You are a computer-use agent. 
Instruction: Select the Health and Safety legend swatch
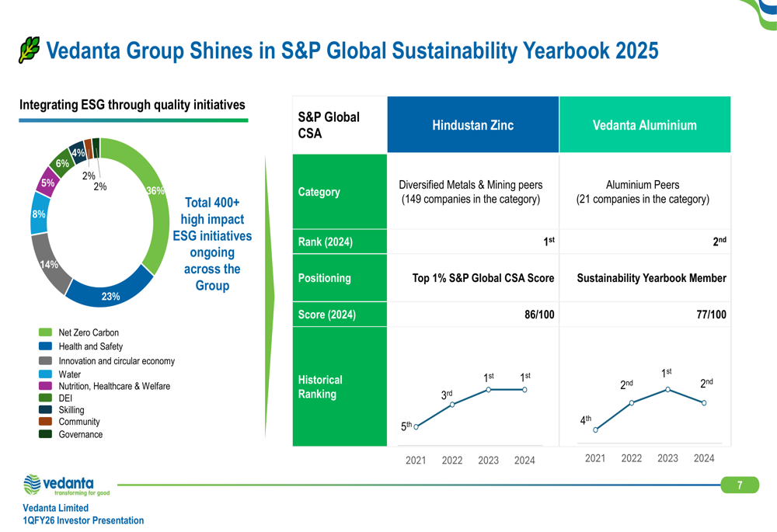click(45, 346)
